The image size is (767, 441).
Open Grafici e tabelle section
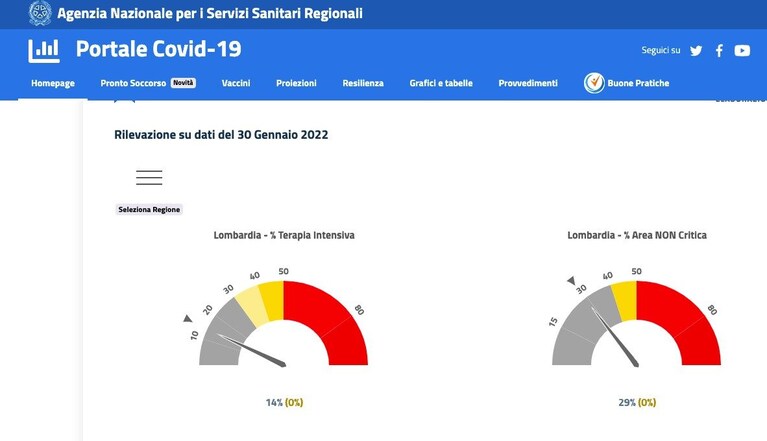point(441,83)
